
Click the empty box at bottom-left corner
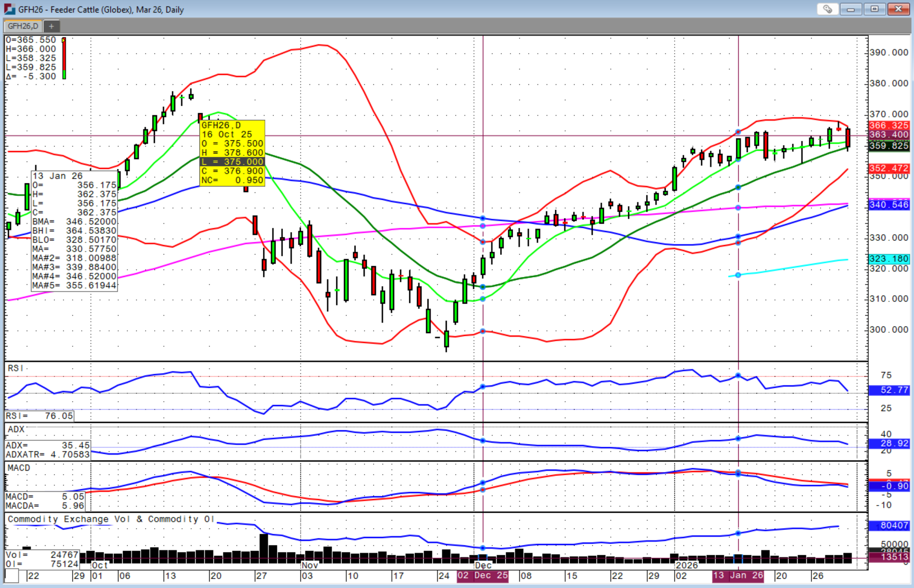tap(12, 576)
